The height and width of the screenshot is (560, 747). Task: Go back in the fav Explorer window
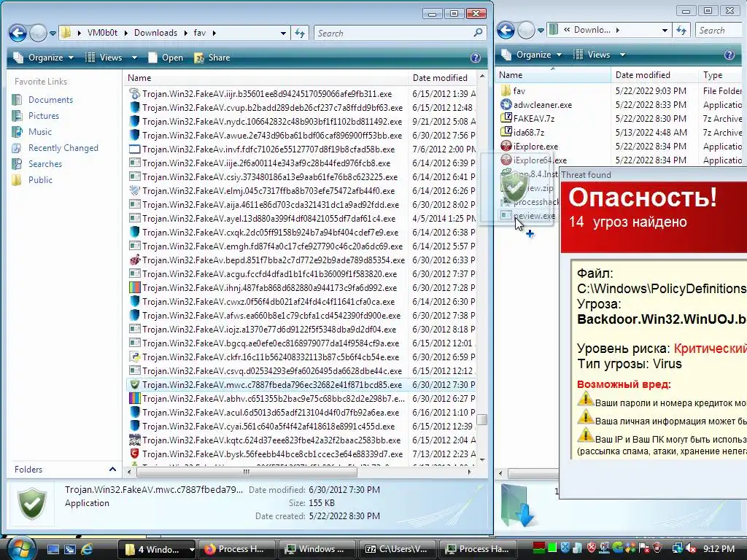18,33
